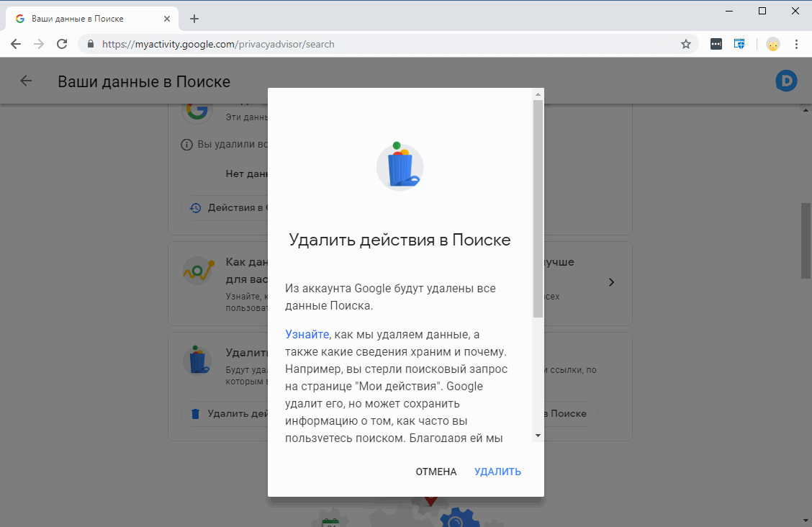Viewport: 812px width, 527px height.
Task: Confirm with the "УДАЛИТЬ" button
Action: pos(497,472)
